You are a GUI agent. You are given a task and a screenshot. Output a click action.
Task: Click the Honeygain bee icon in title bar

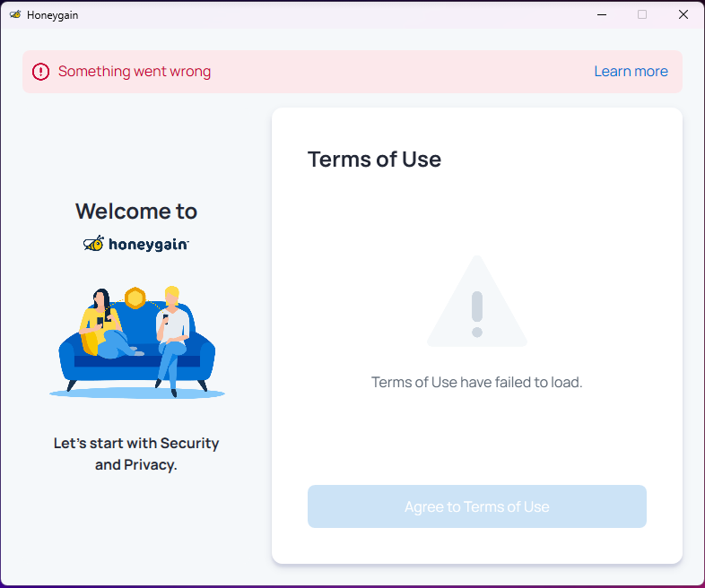15,14
